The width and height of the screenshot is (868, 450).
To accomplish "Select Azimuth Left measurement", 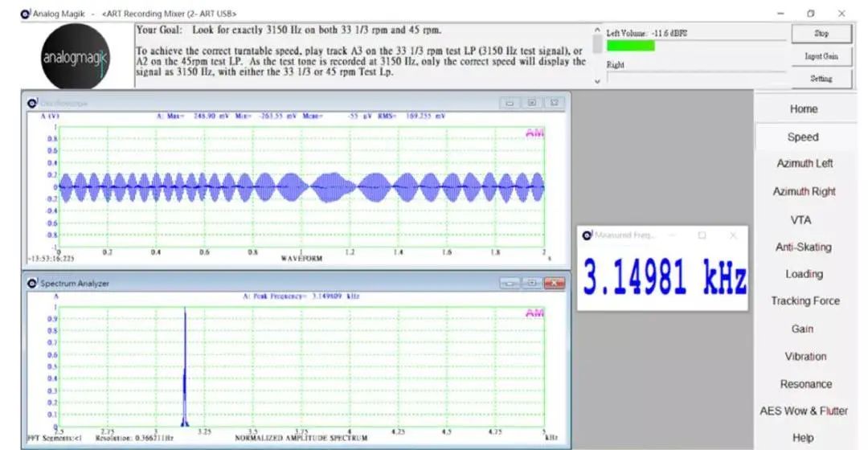I will click(805, 164).
